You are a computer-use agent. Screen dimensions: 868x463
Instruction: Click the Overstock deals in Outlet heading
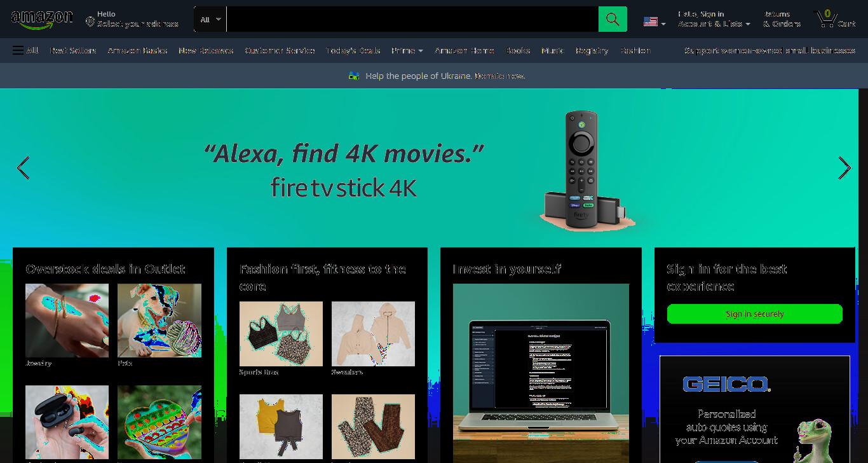[x=105, y=269]
